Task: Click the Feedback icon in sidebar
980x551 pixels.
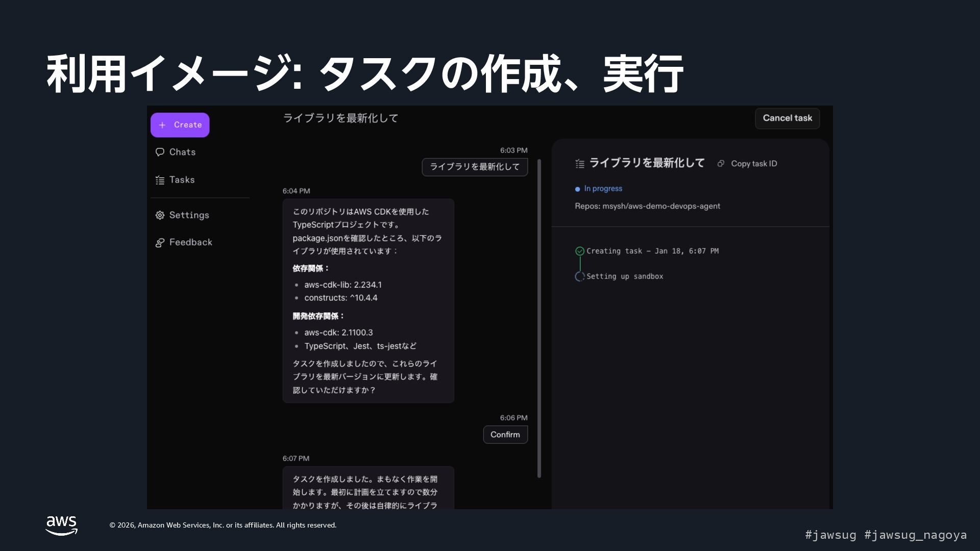Action: [160, 243]
